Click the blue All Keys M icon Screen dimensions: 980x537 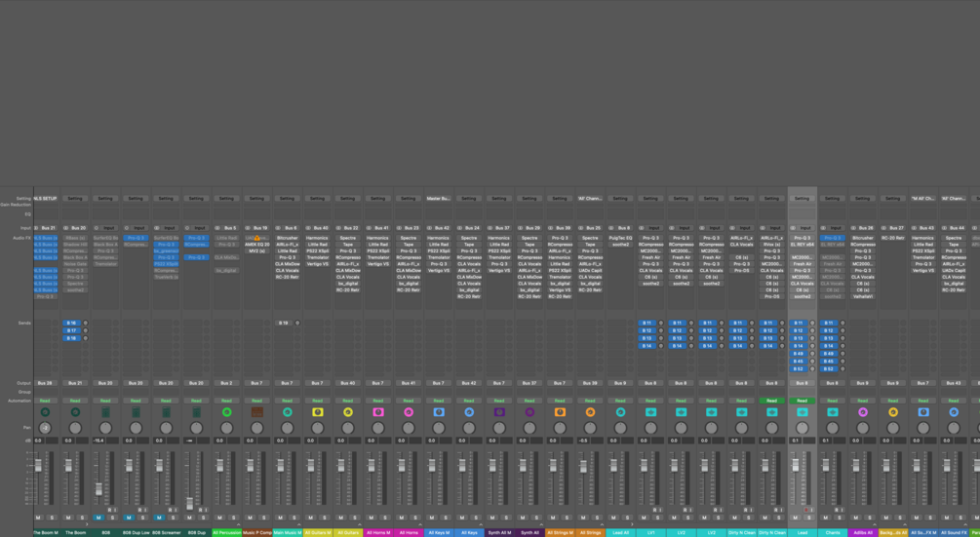point(439,412)
